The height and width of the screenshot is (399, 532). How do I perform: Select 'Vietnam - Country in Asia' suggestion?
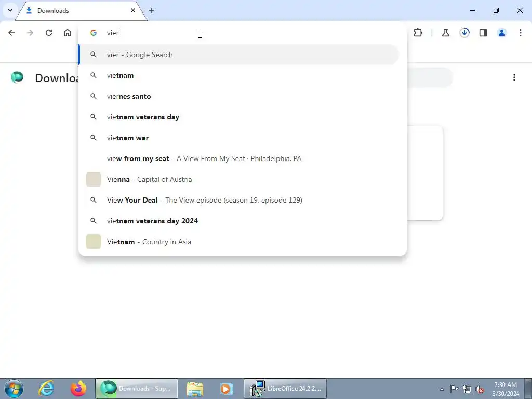pyautogui.click(x=239, y=242)
